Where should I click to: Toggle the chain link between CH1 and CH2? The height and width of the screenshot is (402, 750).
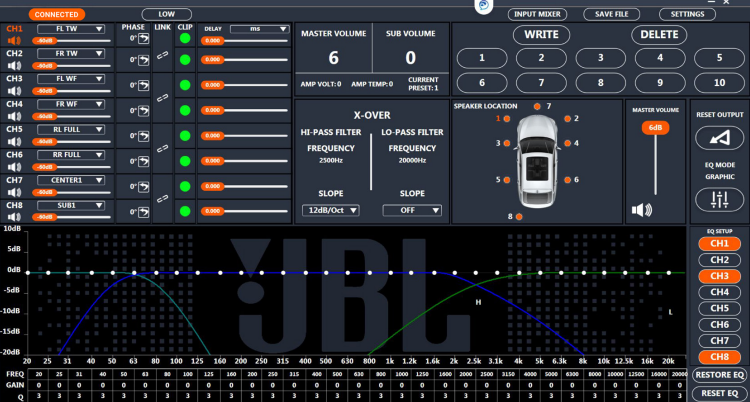(163, 56)
